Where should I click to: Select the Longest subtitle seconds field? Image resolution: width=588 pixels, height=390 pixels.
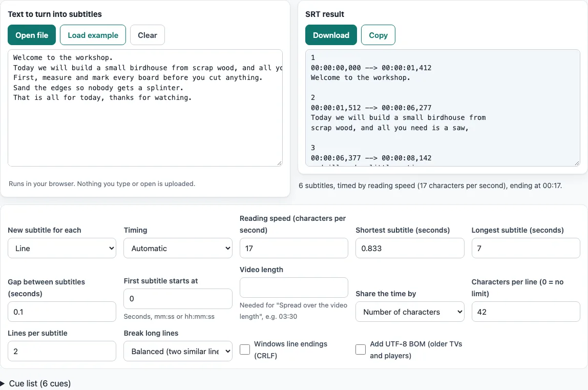526,248
